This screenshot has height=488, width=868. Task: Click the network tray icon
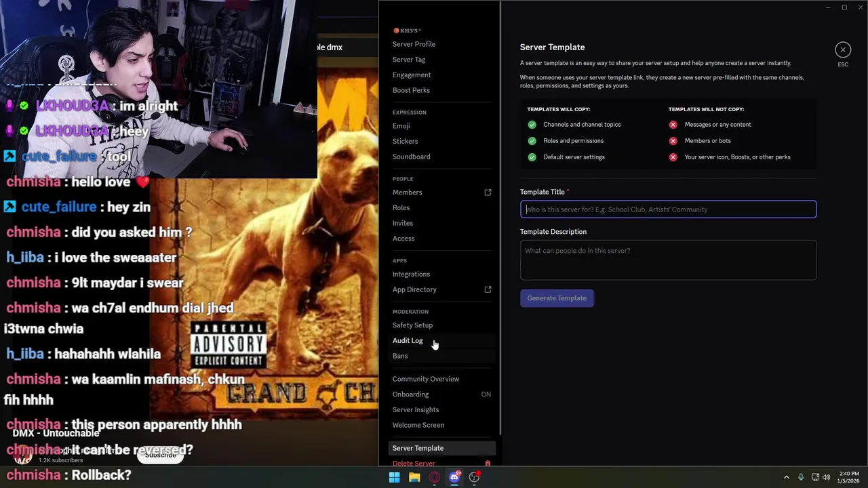815,477
